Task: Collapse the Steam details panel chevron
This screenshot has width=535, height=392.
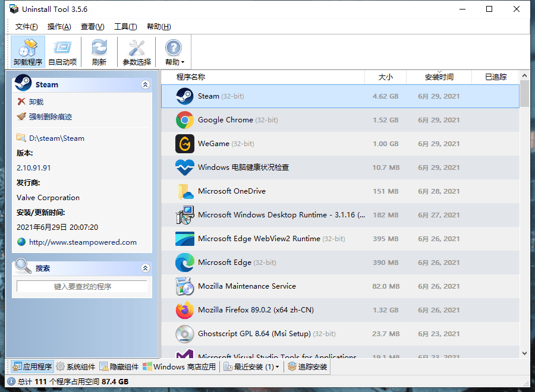Action: click(146, 84)
